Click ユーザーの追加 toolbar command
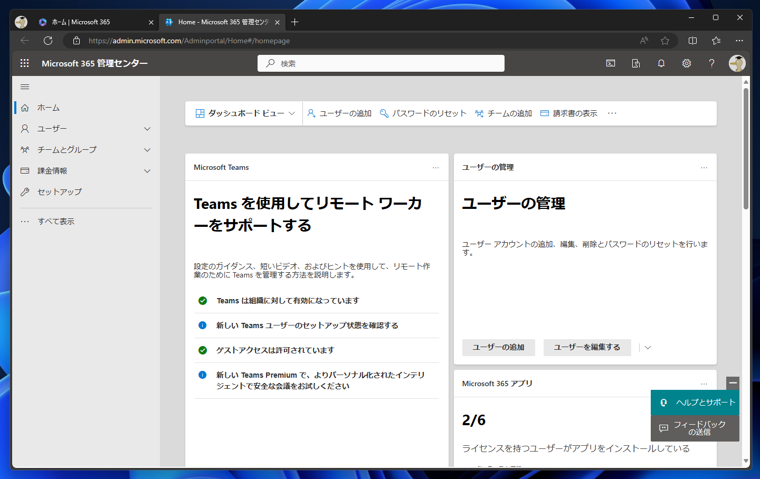This screenshot has width=760, height=479. click(x=339, y=113)
